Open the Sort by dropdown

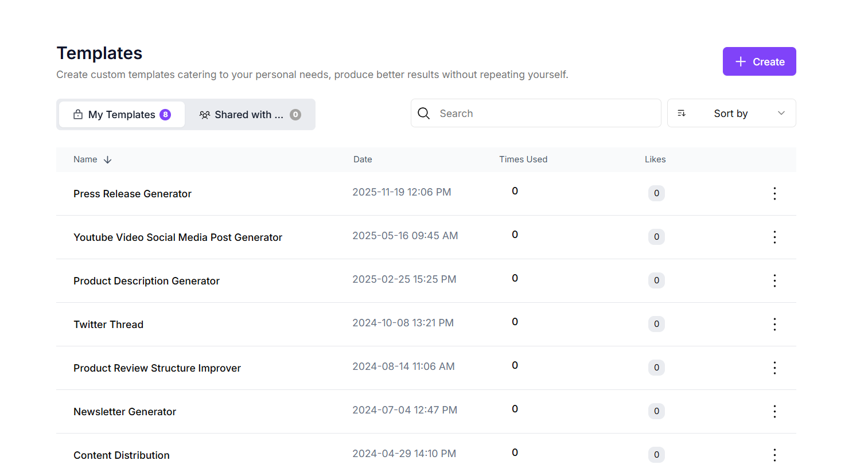click(x=731, y=113)
